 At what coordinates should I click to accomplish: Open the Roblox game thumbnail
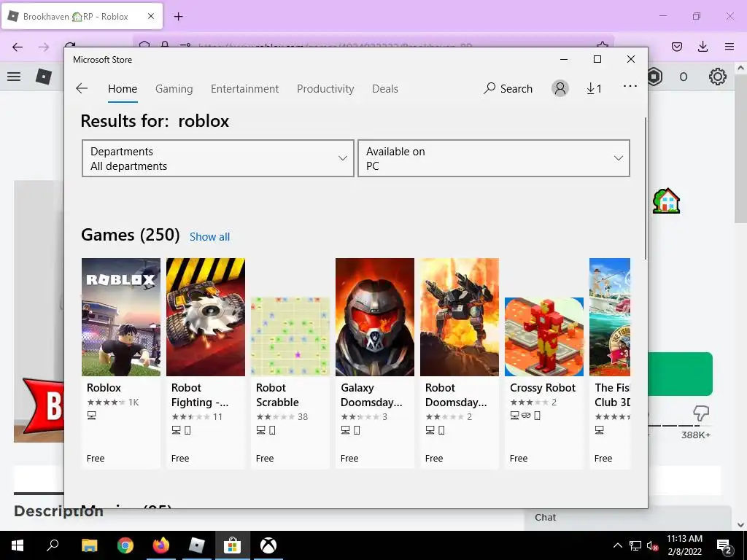tap(121, 317)
